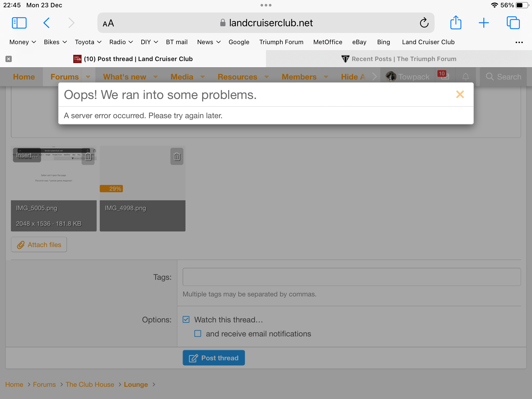This screenshot has height=399, width=532.
Task: Expand the Bikes bookmarks folder
Action: 55,42
